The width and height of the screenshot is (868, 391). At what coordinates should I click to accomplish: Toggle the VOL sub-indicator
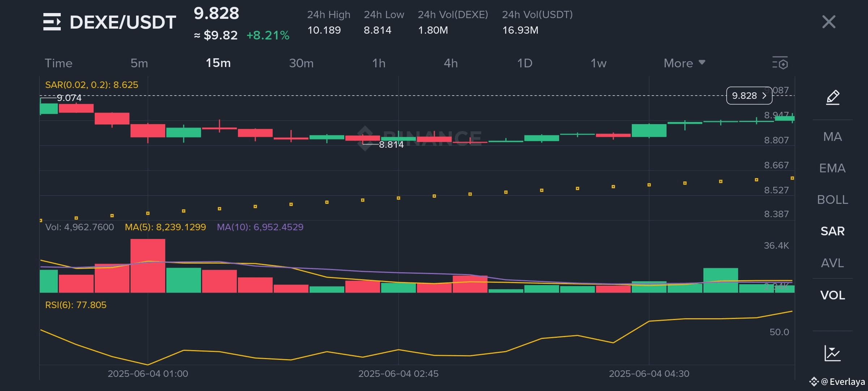click(833, 295)
